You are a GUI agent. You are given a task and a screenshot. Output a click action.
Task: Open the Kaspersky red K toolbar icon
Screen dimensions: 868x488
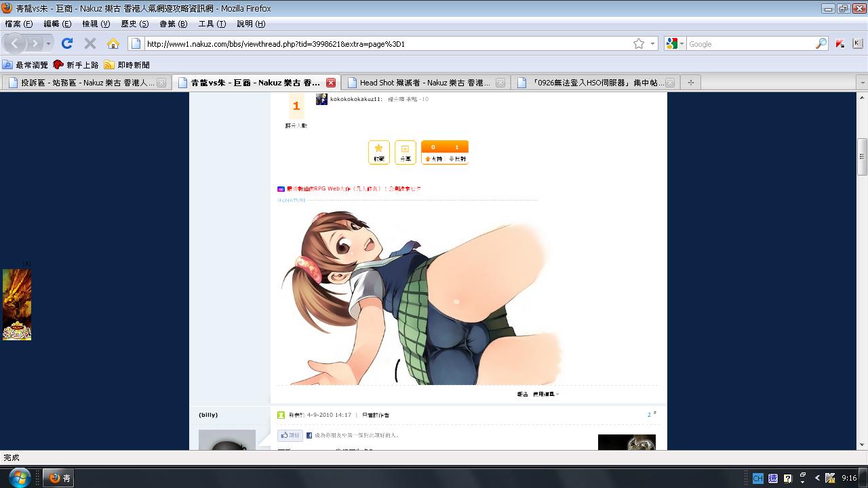point(840,43)
